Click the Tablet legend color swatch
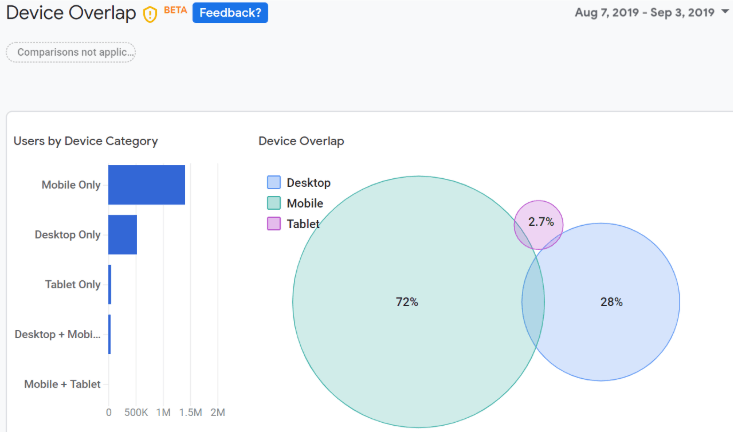The image size is (733, 433). 274,223
